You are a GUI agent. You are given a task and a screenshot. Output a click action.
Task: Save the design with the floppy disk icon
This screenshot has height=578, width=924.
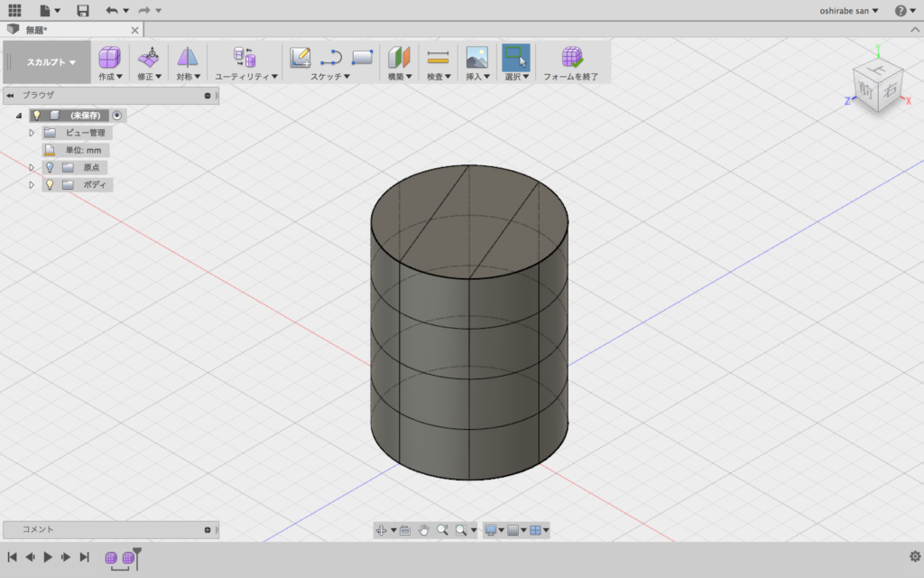83,10
